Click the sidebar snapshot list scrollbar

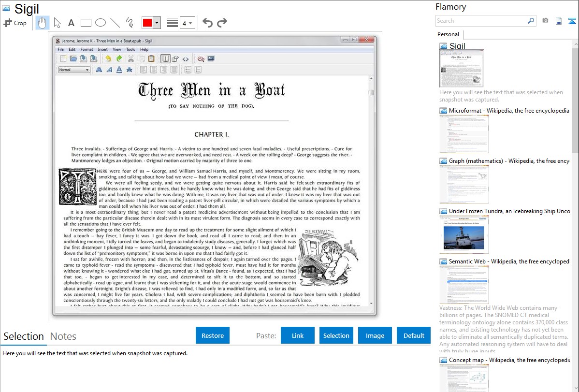tap(575, 100)
